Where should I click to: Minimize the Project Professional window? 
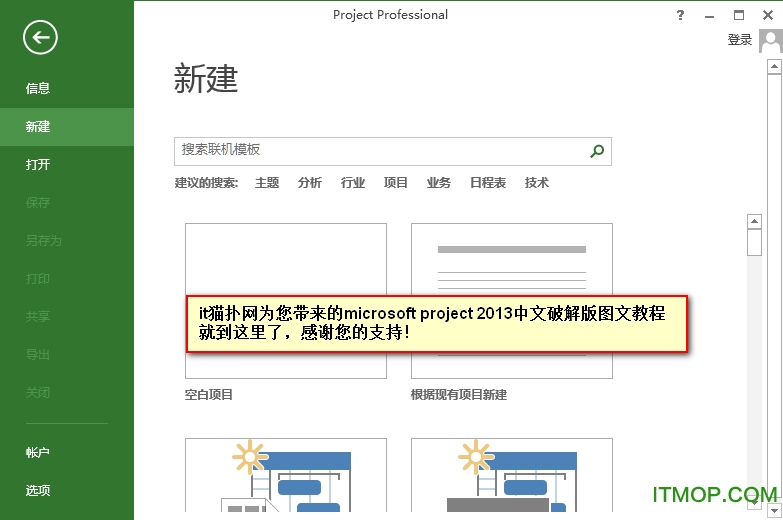pyautogui.click(x=709, y=16)
